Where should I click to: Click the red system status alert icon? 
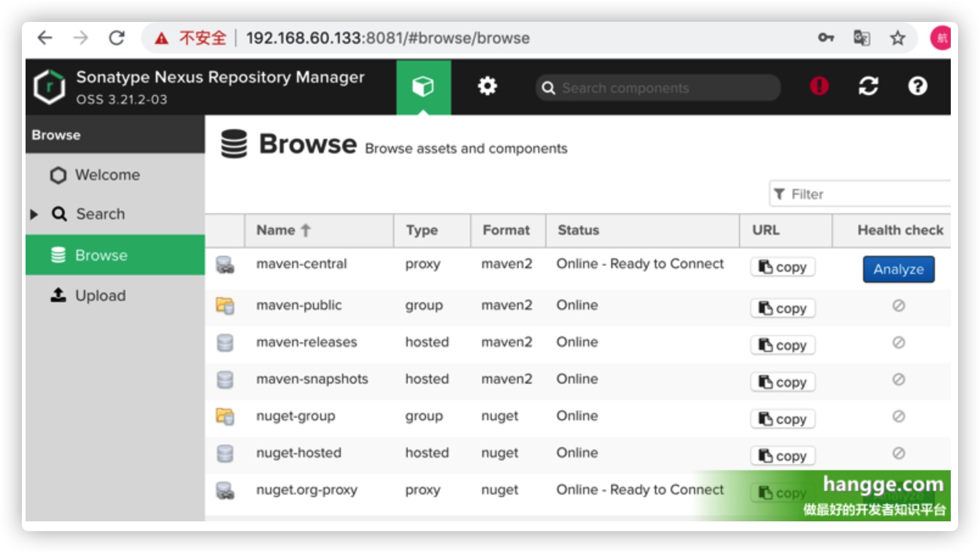[819, 86]
